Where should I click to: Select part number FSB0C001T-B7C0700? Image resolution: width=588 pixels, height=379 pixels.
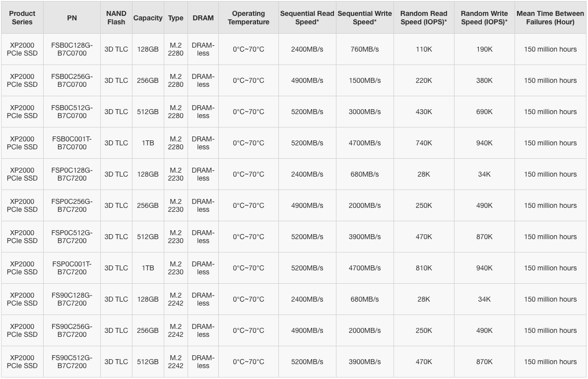point(72,143)
